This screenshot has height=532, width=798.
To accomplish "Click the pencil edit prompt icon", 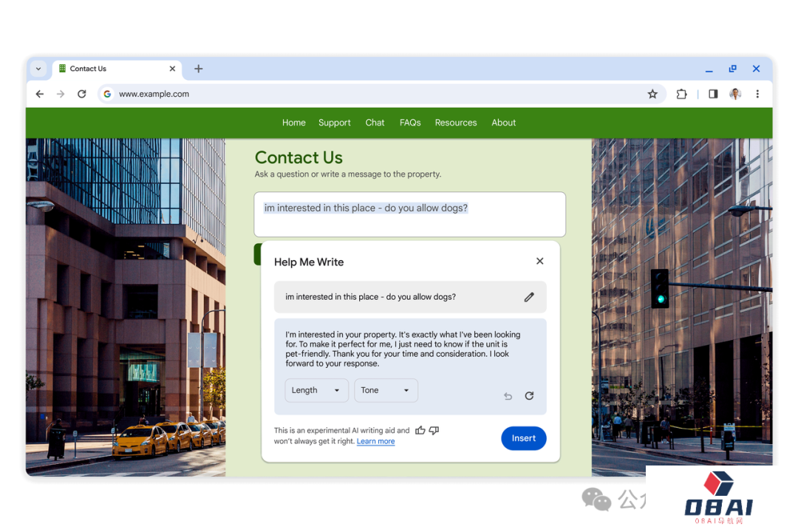I will (528, 297).
